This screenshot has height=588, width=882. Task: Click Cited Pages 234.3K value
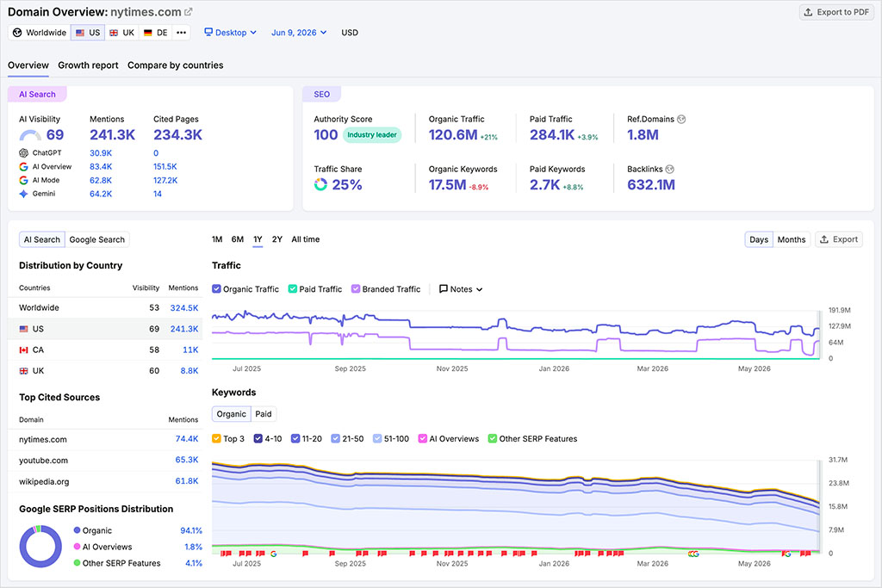(x=177, y=135)
